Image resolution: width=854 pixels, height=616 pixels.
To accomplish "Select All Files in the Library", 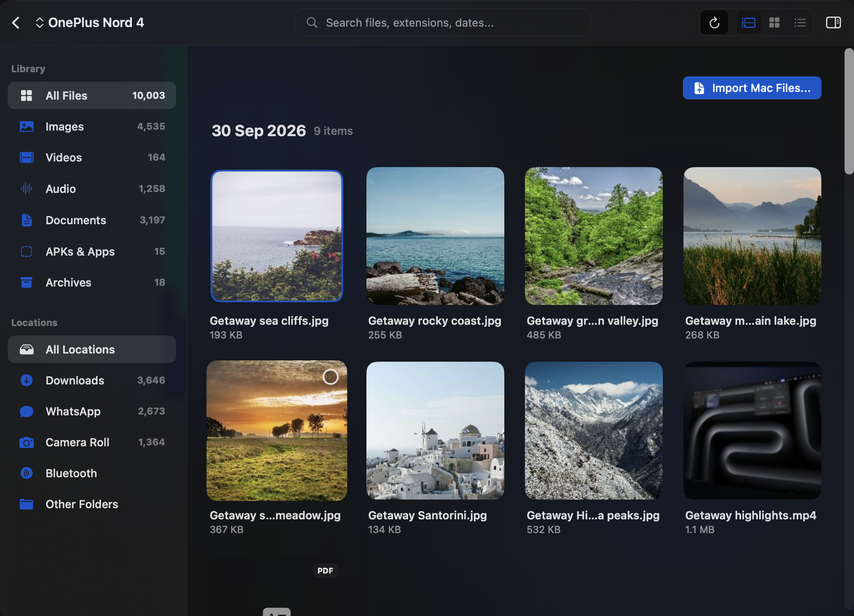I will click(x=92, y=96).
